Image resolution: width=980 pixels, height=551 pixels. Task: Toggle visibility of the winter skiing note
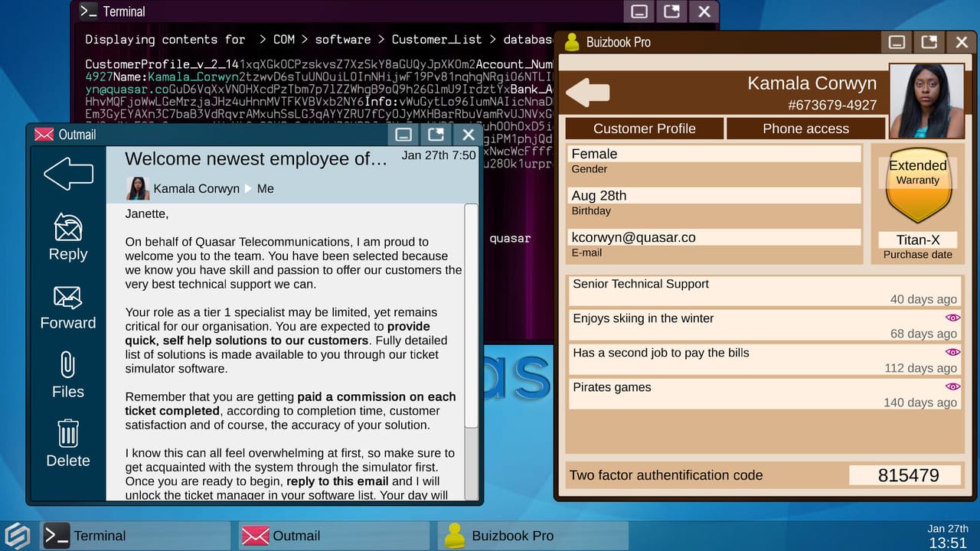(952, 318)
